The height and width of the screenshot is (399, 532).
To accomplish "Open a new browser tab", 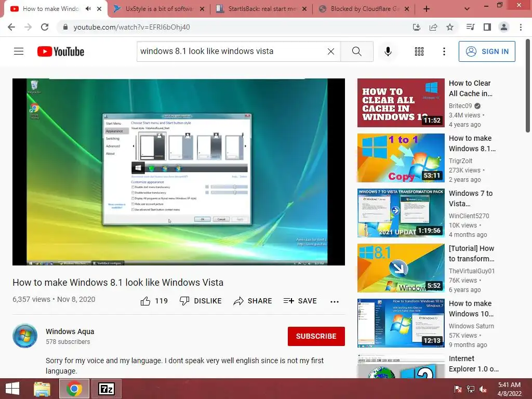I will 427,9.
